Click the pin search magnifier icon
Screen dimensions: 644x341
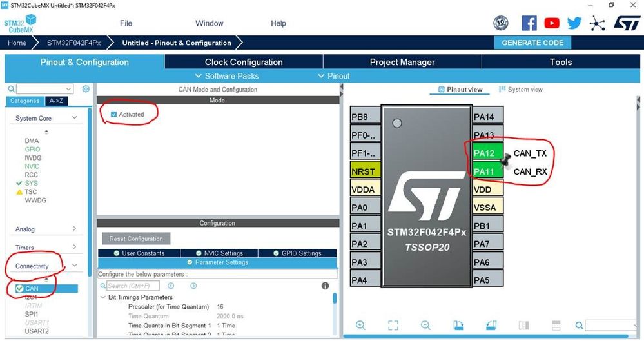tap(579, 326)
